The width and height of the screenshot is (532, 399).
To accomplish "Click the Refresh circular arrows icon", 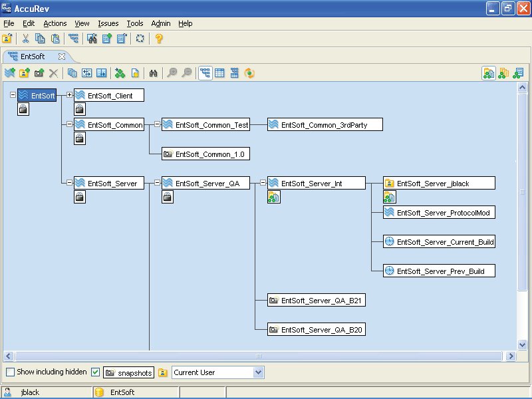I will point(140,39).
